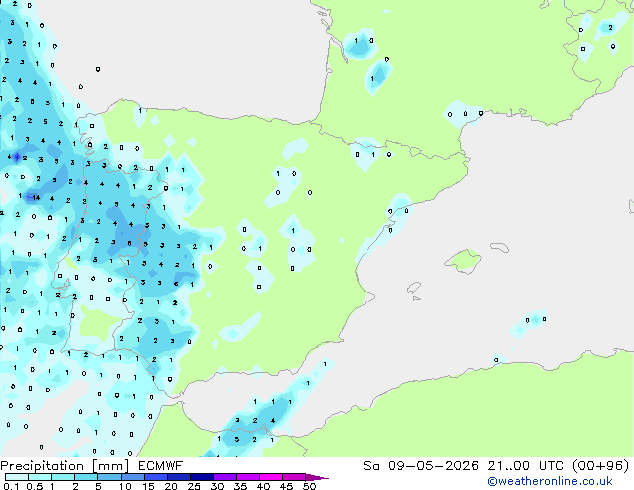The width and height of the screenshot is (634, 490).
Task: Click the '21..00 UTC' time text
Action: [526, 466]
